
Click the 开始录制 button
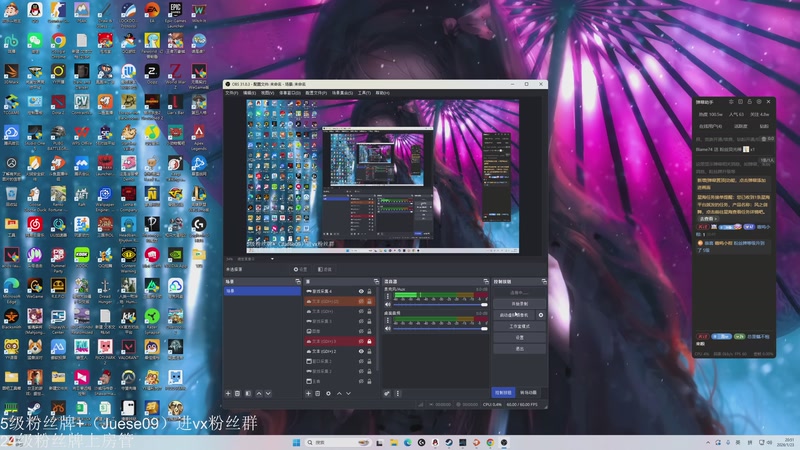pos(519,304)
